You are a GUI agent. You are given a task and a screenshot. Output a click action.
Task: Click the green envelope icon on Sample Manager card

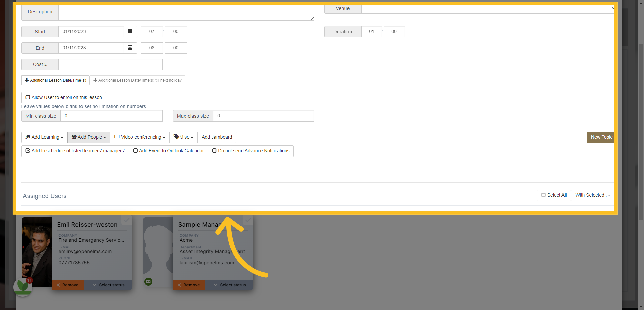148,282
